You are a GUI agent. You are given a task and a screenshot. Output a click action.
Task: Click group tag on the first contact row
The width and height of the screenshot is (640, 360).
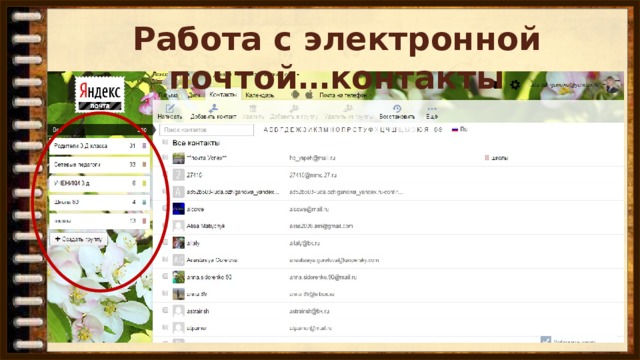[x=496, y=158]
